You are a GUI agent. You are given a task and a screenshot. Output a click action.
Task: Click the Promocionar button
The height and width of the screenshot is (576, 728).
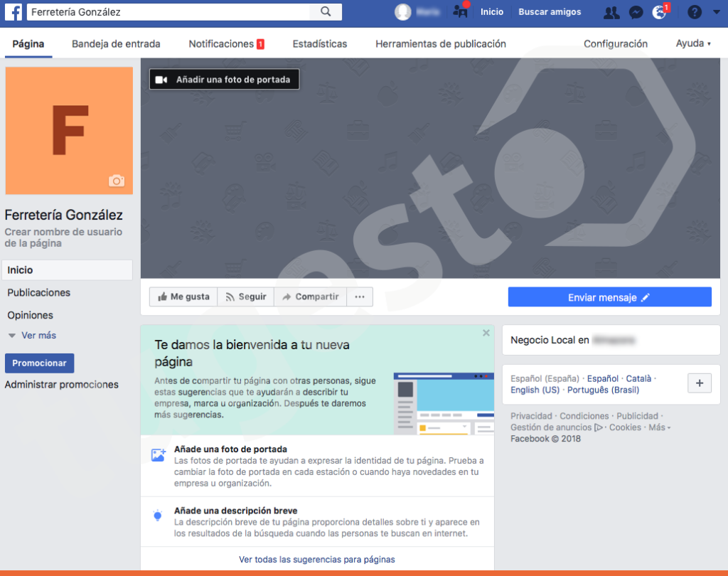coord(40,363)
